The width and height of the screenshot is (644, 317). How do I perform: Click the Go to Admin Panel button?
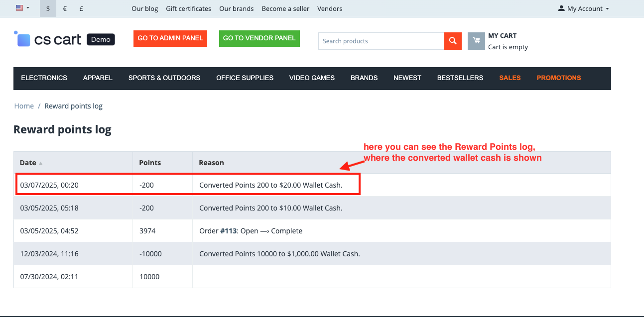coord(170,38)
